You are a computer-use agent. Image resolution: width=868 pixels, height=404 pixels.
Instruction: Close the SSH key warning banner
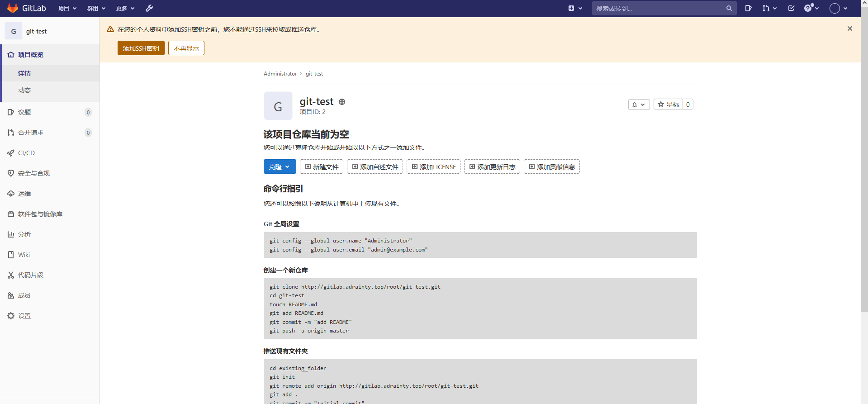click(x=850, y=29)
